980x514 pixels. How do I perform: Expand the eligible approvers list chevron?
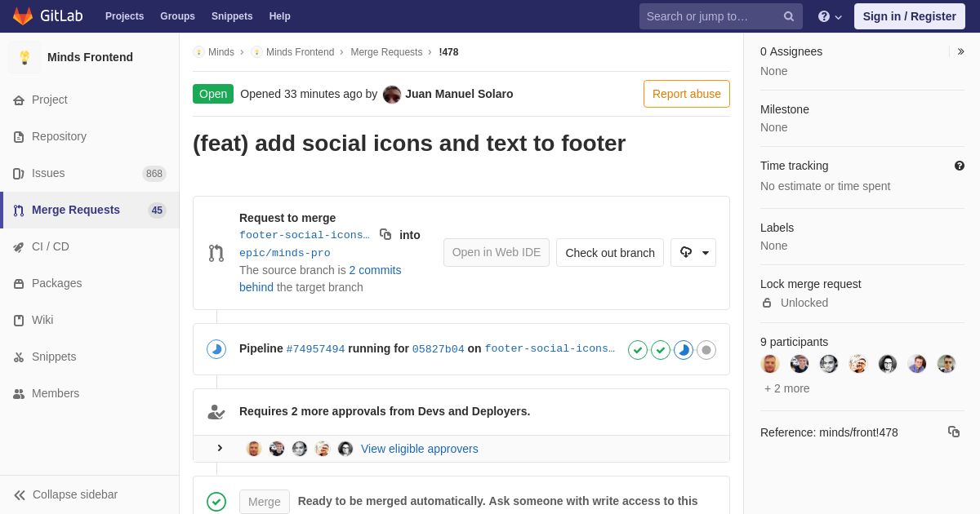point(220,448)
